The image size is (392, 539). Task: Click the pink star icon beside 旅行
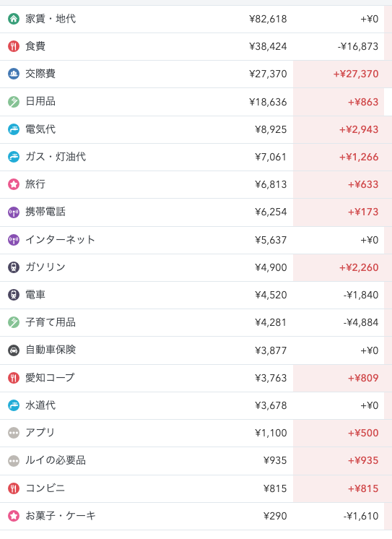(14, 184)
